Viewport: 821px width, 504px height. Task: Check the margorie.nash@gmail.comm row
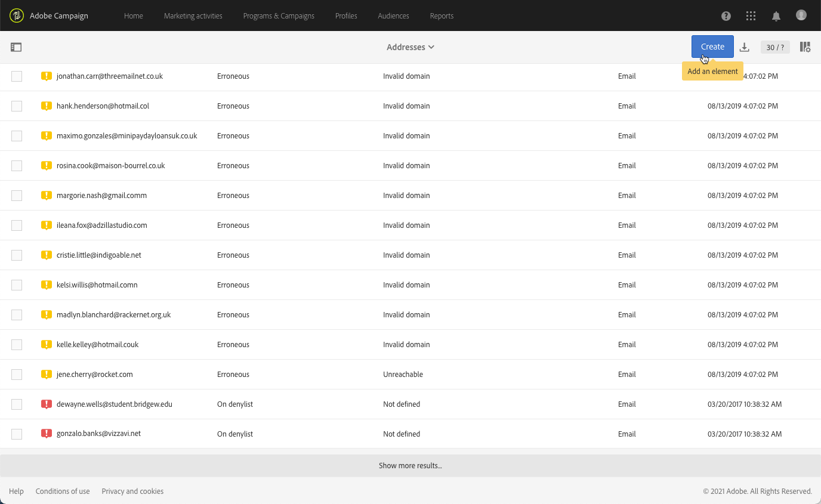(x=17, y=196)
